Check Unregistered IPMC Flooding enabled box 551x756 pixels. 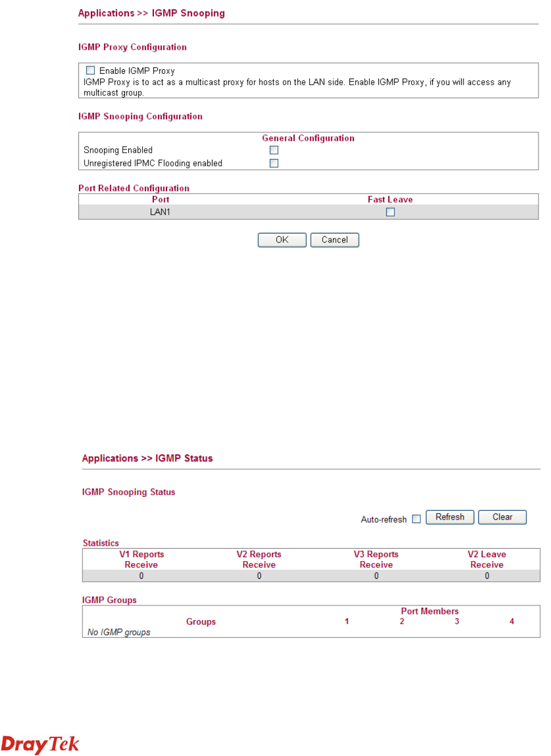coord(274,163)
